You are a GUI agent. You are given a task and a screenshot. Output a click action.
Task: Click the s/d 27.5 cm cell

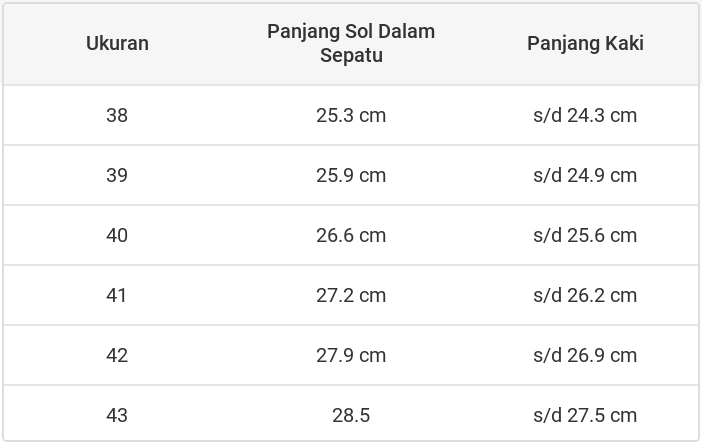[x=585, y=415]
